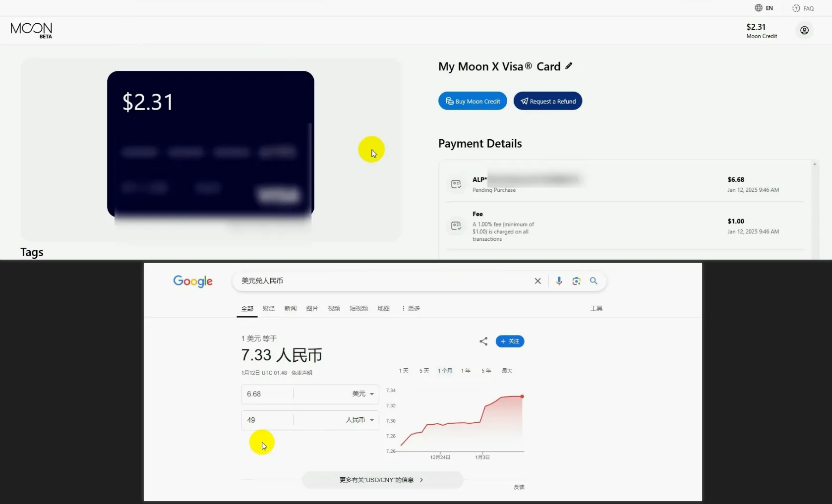Click the globe language icon
This screenshot has width=832, height=504.
point(758,8)
